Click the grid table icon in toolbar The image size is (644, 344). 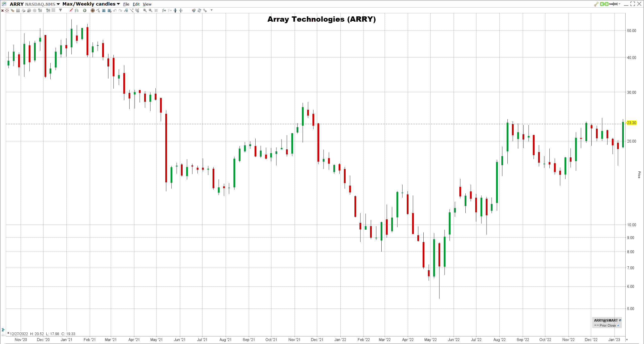click(18, 10)
